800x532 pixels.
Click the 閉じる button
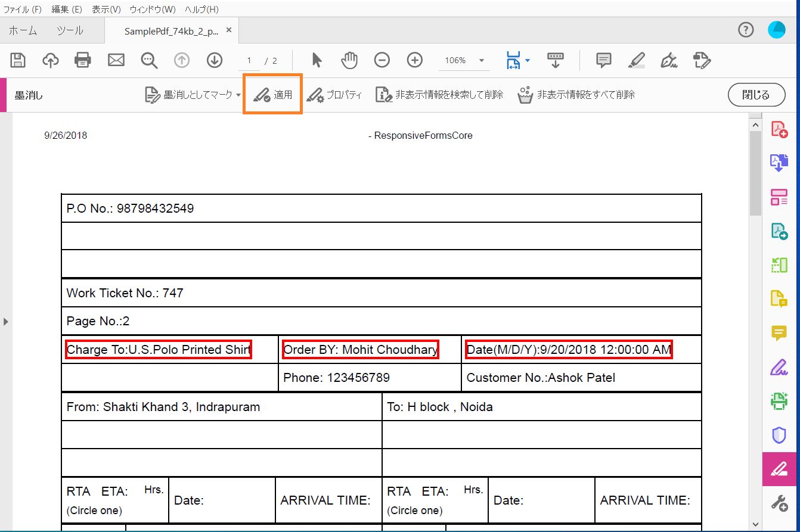click(756, 95)
